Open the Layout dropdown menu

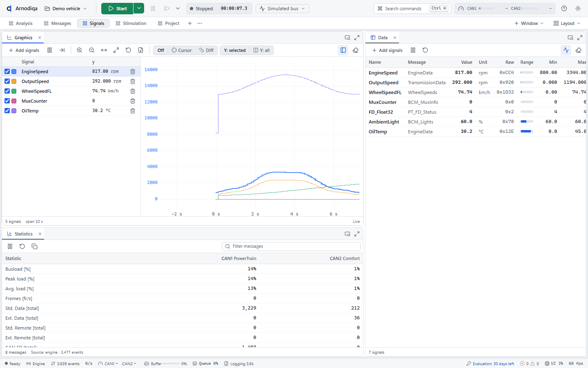tap(567, 23)
